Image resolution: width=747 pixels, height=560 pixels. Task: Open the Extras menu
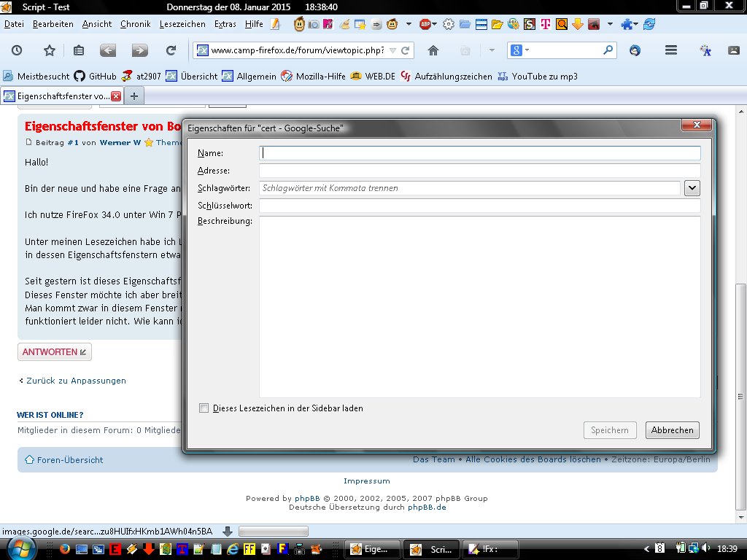coord(225,24)
